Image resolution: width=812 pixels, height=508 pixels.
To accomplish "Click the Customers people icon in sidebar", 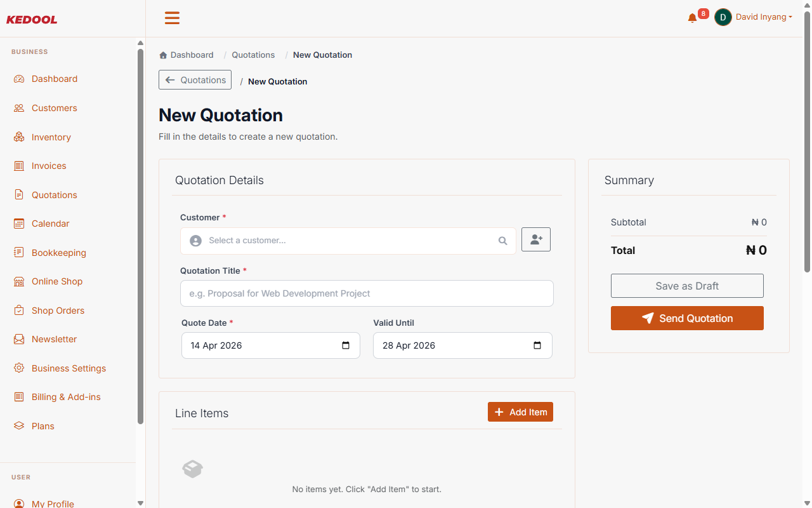I will pos(19,108).
